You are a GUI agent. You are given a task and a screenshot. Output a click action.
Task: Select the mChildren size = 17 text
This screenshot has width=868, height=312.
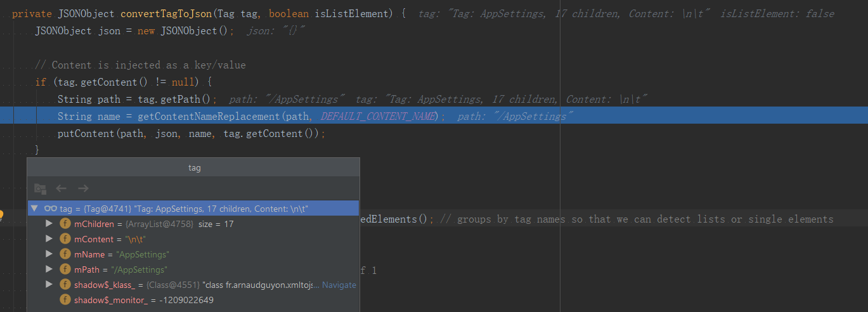coord(216,224)
